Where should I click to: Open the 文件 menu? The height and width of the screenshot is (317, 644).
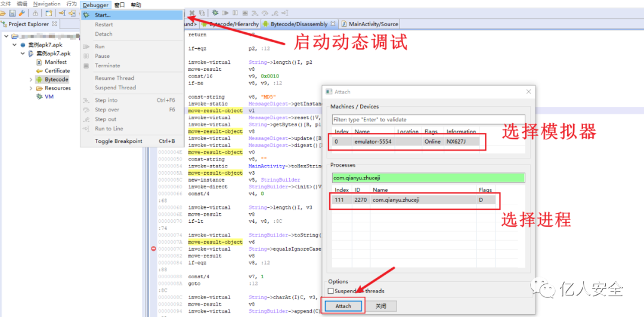coord(6,4)
